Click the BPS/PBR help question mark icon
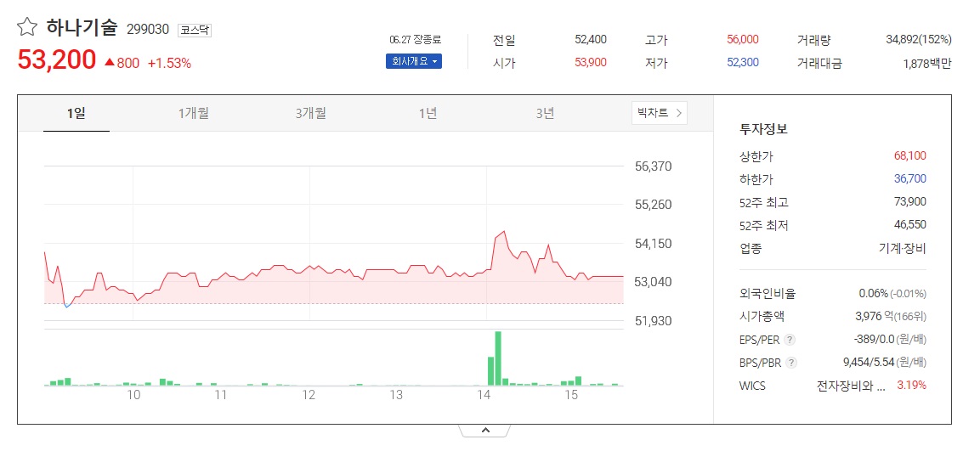This screenshot has width=980, height=451. click(792, 363)
